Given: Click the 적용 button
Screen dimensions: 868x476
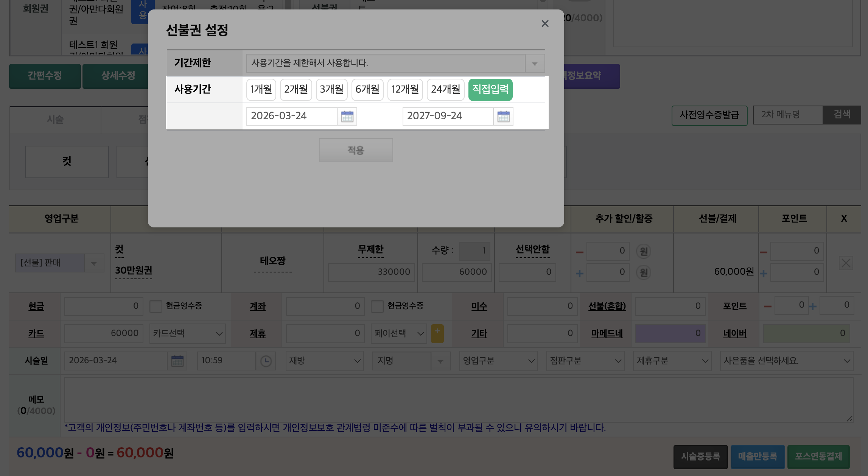Looking at the screenshot, I should (356, 150).
